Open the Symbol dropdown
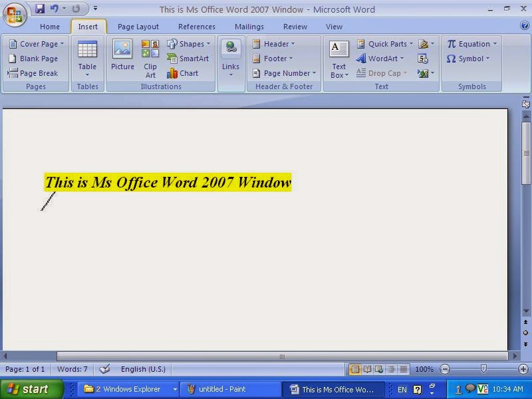The image size is (532, 399). 468,59
